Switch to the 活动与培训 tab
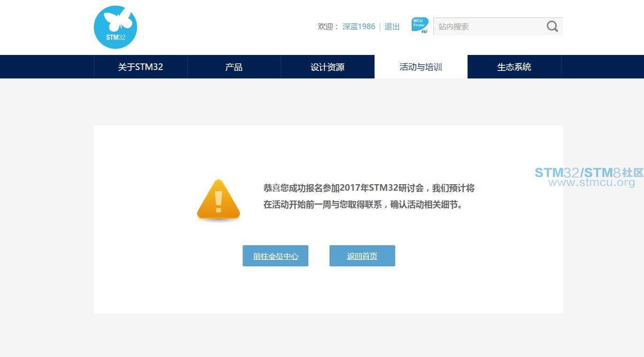This screenshot has height=357, width=644. coord(421,67)
